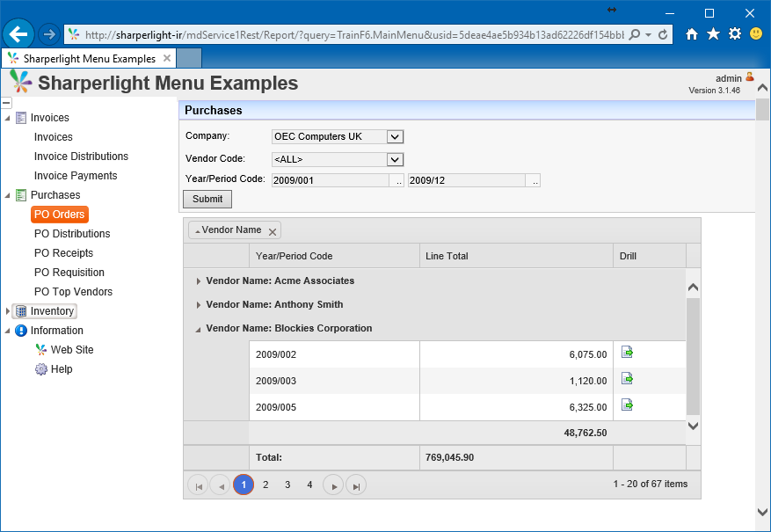Screen dimensions: 771x532
Task: Drill into the 2009/002 row
Action: 627,352
